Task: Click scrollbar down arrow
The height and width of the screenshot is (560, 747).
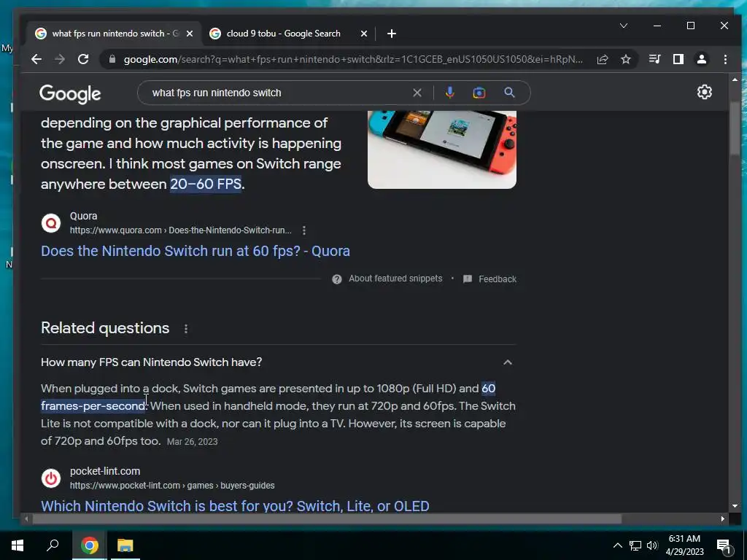Action: click(x=734, y=506)
